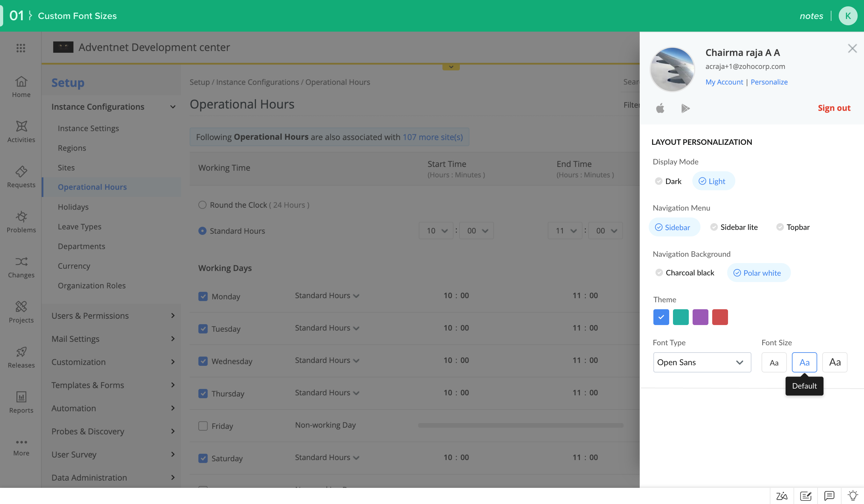The image size is (864, 504).
Task: Open Reports module icon
Action: (x=21, y=402)
